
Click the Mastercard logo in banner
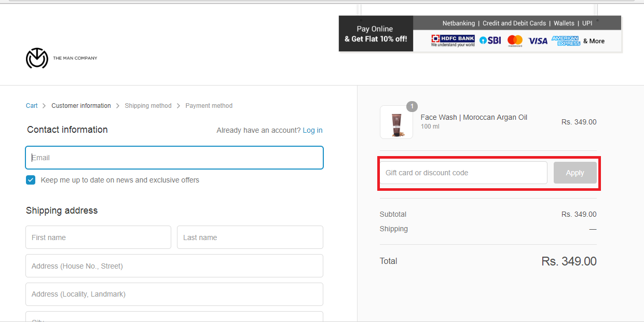coord(515,41)
